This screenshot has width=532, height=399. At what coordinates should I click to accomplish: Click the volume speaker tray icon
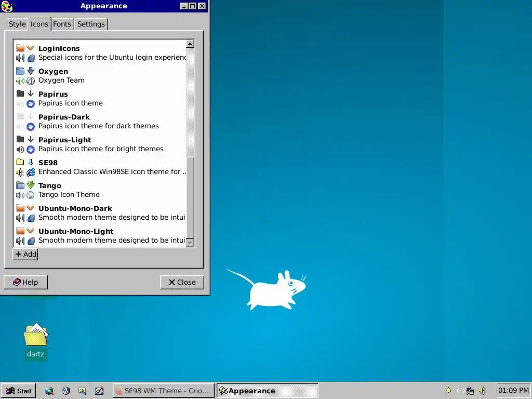483,391
